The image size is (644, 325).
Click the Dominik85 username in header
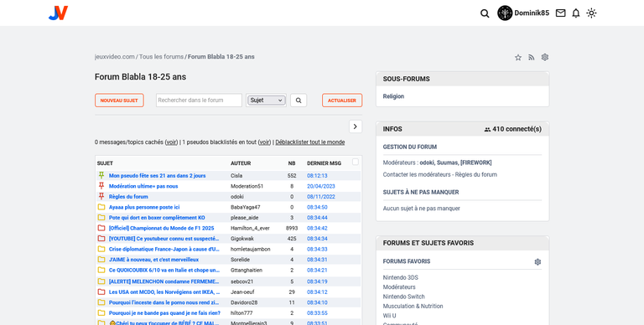tap(532, 13)
